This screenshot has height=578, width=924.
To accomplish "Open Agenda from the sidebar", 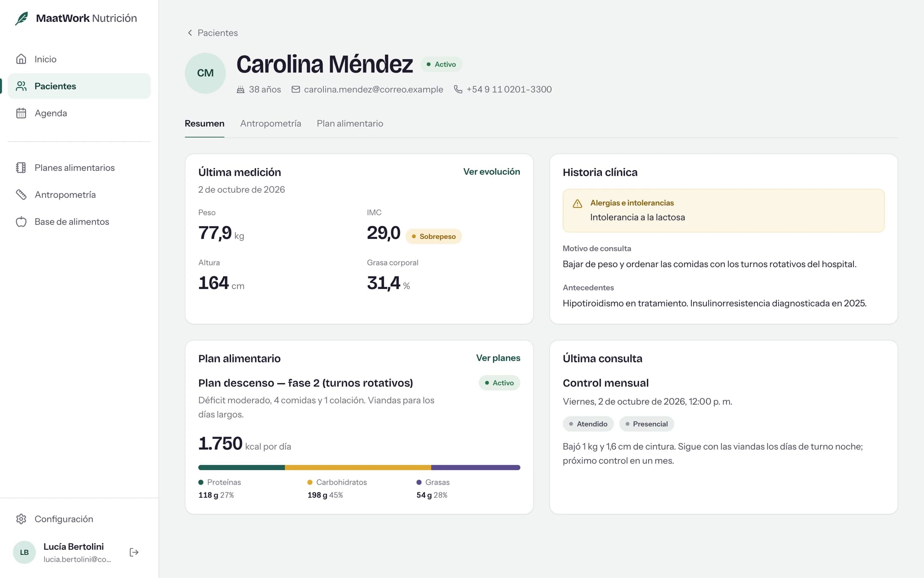I will click(79, 113).
